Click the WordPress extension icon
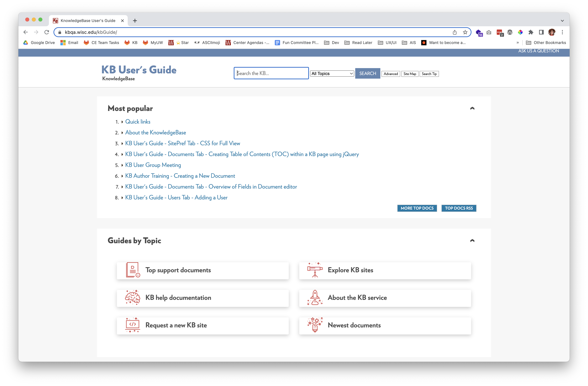This screenshot has height=386, width=588. (510, 32)
